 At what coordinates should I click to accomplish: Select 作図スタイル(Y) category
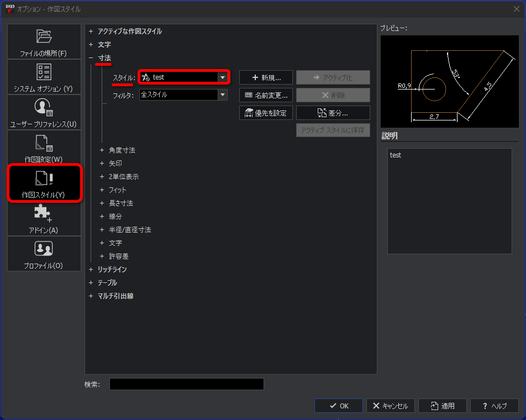(44, 183)
